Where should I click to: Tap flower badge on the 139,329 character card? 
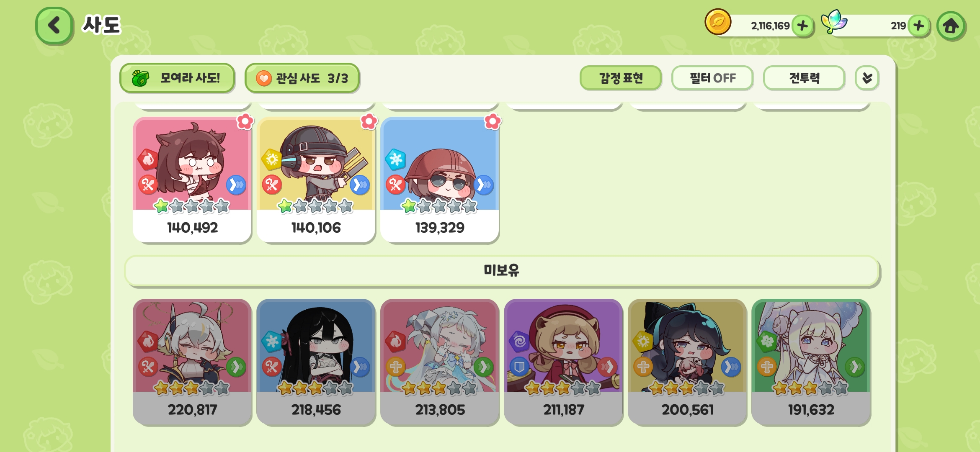pos(493,122)
